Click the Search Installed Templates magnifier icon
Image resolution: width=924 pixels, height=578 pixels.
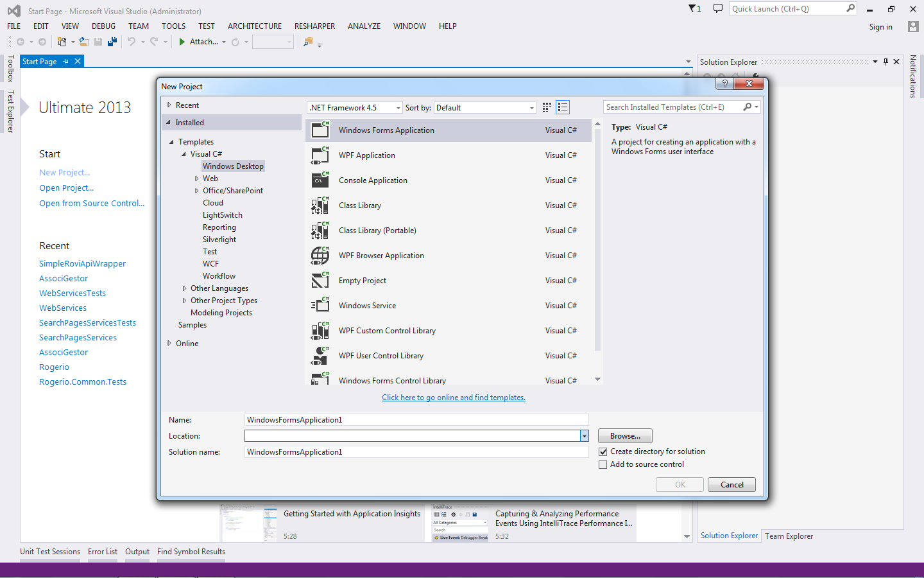tap(748, 107)
